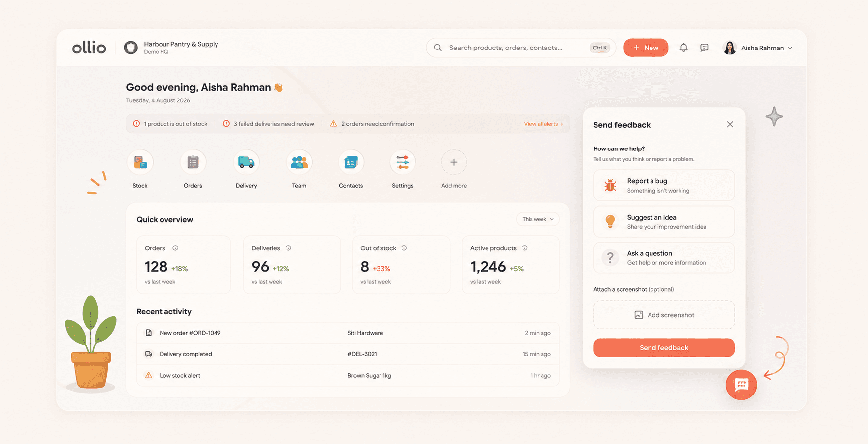Click the info icon next to Out of stock
The width and height of the screenshot is (868, 444).
click(404, 248)
